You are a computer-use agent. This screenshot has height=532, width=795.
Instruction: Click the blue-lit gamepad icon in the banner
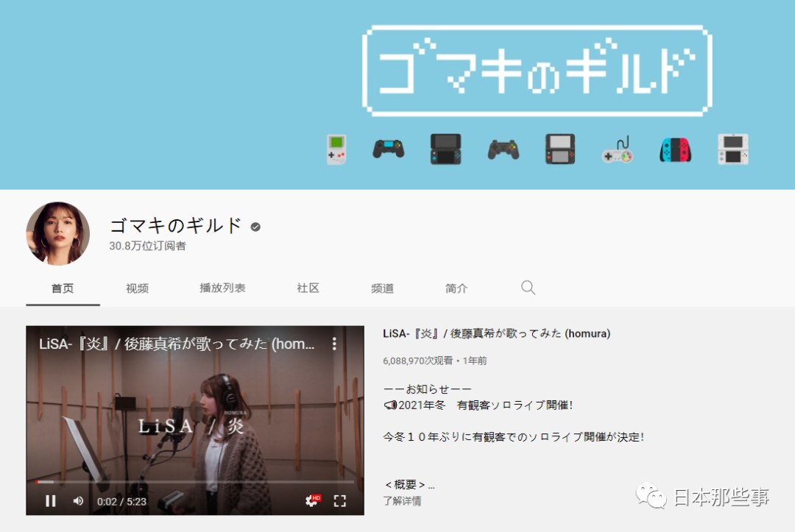pos(389,149)
